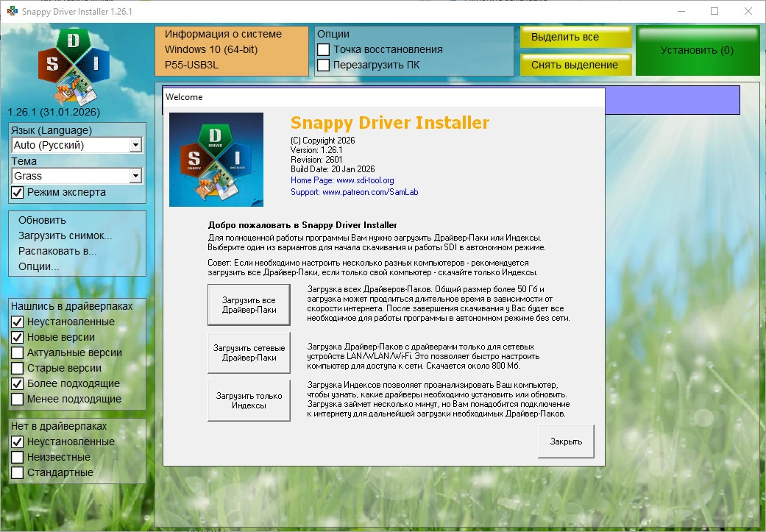Click Загрузить сетевые Драйвер-Паки button
The width and height of the screenshot is (766, 532).
click(249, 352)
